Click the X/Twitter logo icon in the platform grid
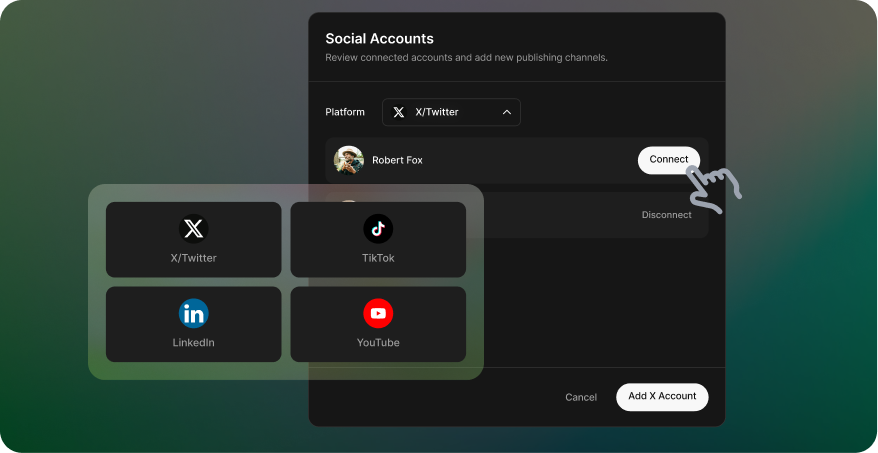Screen dimensions: 878x453 194,228
